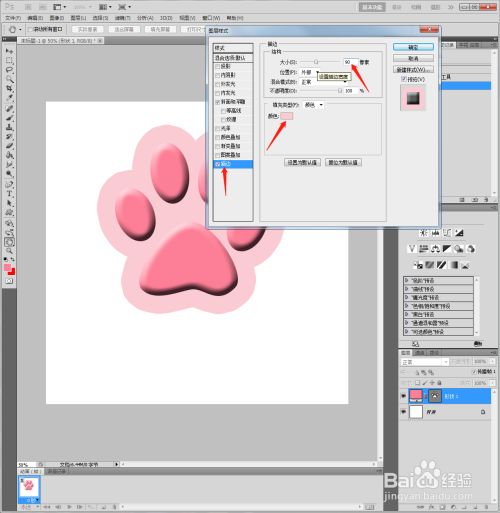Open the 滤镜 Filter menu
This screenshot has height=513, width=500.
[122, 18]
